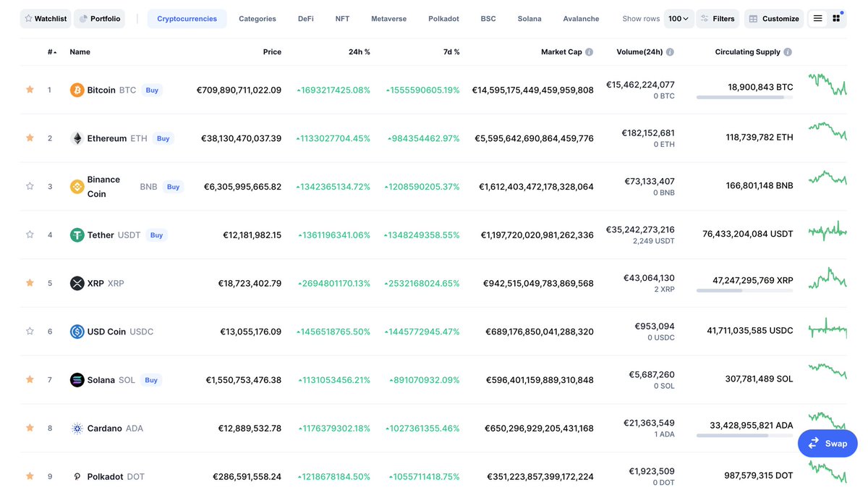Switch to the BSC tab
This screenshot has width=868, height=493.
[488, 19]
